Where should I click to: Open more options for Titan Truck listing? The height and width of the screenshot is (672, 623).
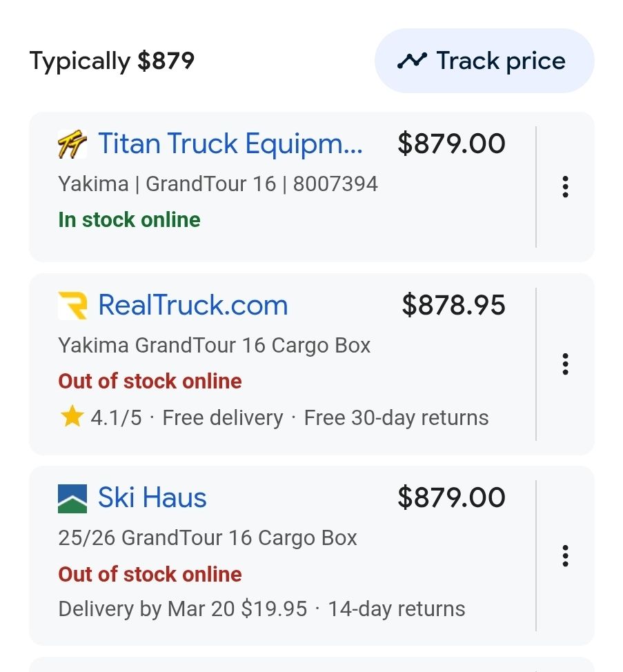[x=565, y=187]
